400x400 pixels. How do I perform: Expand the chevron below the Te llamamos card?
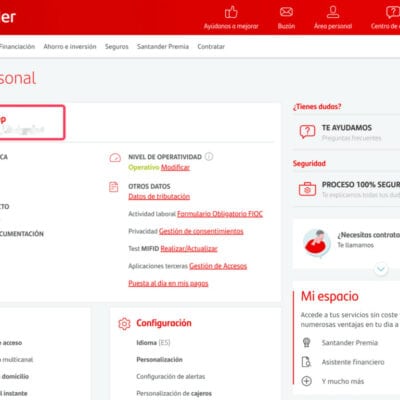point(381,269)
